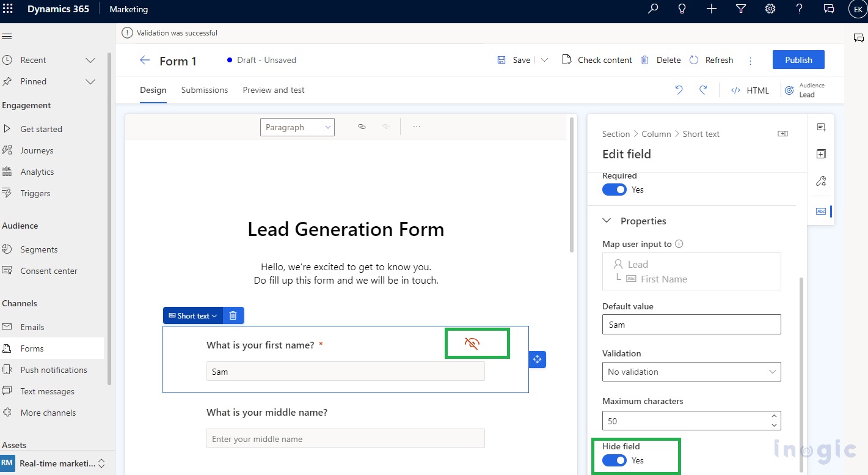868x475 pixels.
Task: Click the collapse panel icon next to breadcrumb
Action: point(782,134)
